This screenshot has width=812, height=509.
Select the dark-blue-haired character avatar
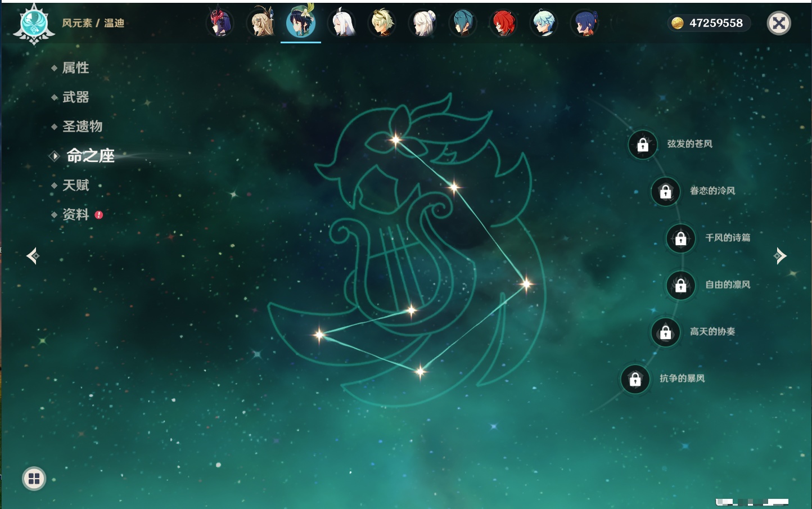click(x=585, y=23)
